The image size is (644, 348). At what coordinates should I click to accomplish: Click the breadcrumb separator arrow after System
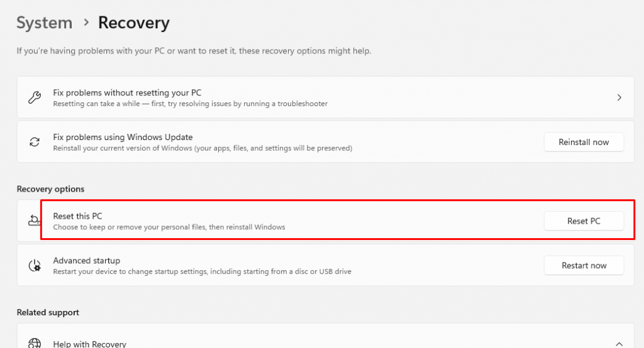point(86,22)
